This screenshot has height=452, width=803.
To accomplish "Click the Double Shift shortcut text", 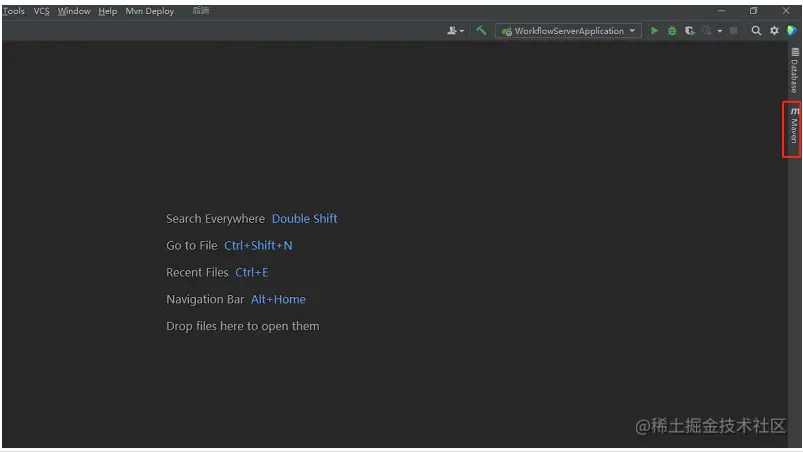I will click(305, 219).
